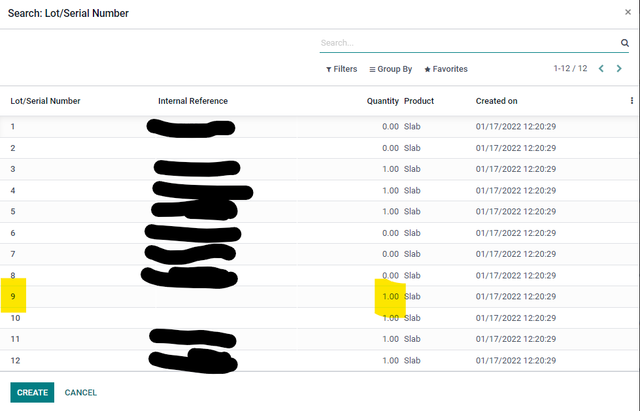This screenshot has width=640, height=411.
Task: Click the created date in row 2
Action: pos(516,148)
